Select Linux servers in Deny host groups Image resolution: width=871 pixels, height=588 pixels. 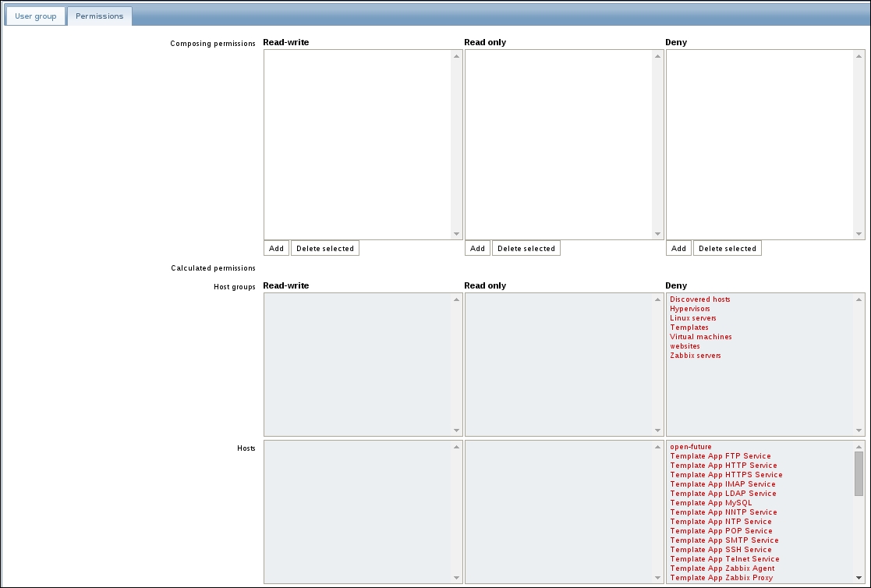tap(692, 318)
